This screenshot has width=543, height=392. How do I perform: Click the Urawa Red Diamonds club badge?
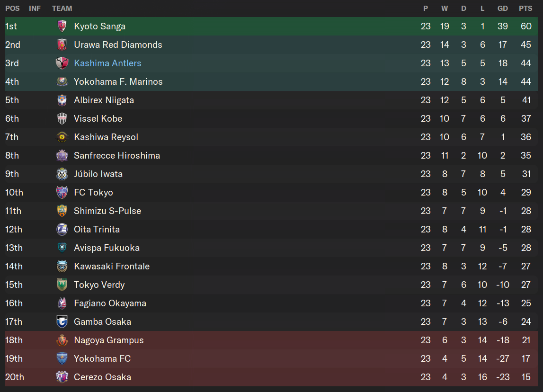pyautogui.click(x=62, y=45)
